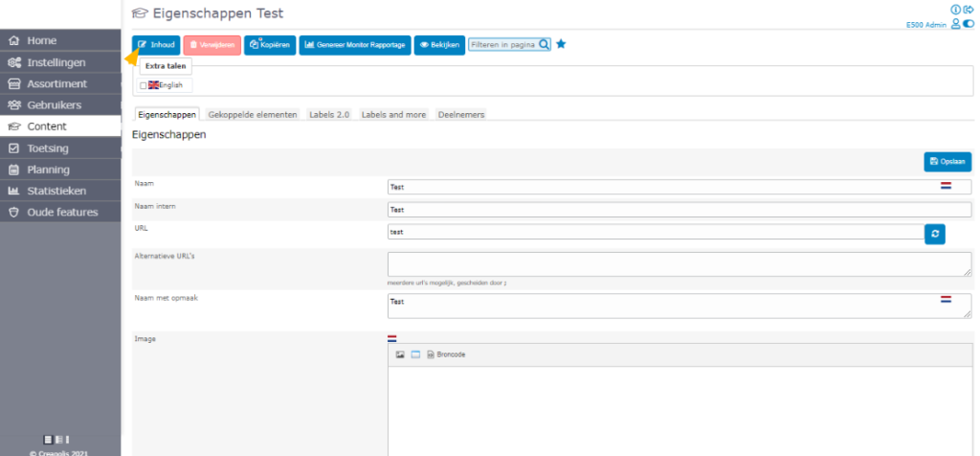The height and width of the screenshot is (456, 980).
Task: Toggle the switch next to the user icon
Action: [x=968, y=24]
